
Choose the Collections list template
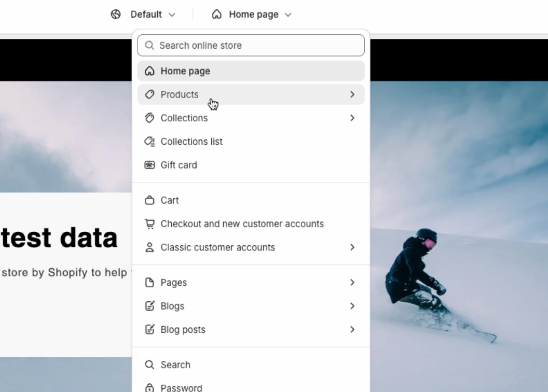coord(251,142)
